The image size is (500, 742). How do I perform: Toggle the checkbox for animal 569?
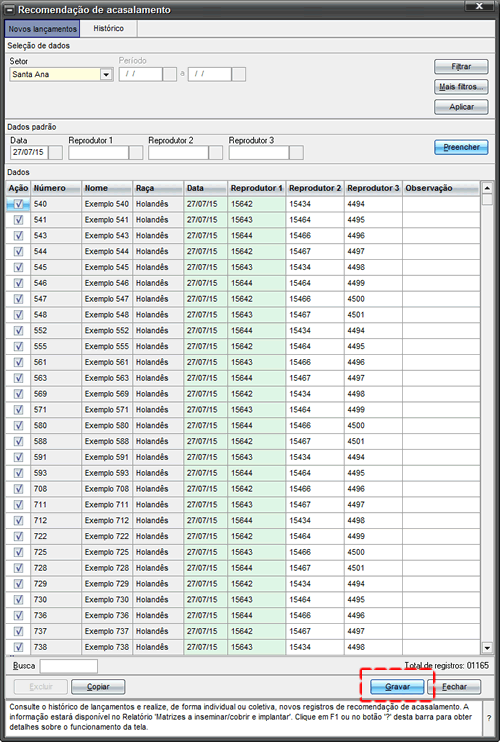point(18,394)
